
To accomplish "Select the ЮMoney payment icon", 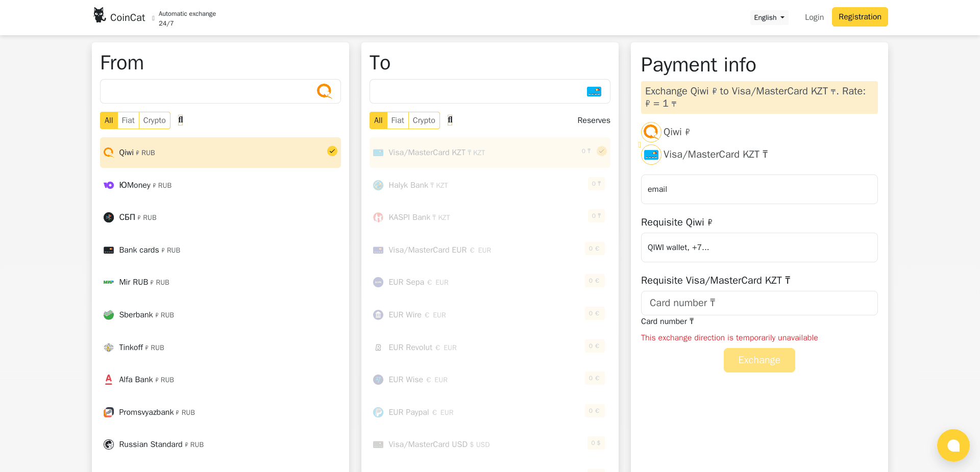I will (109, 185).
